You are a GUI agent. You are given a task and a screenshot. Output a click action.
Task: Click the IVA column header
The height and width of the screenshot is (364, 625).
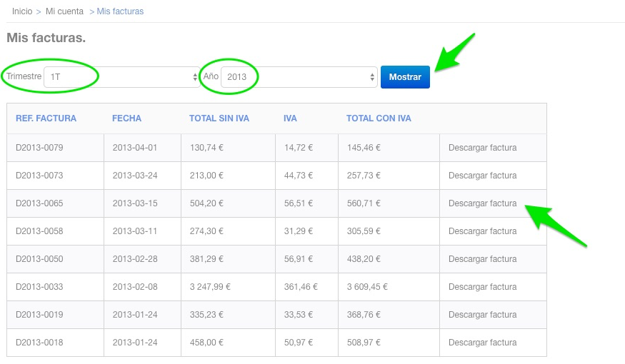290,118
